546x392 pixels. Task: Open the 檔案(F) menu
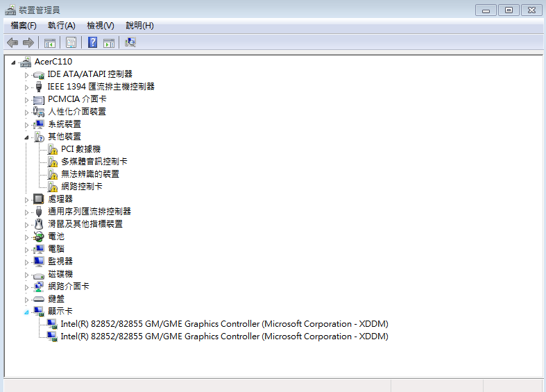click(x=24, y=26)
